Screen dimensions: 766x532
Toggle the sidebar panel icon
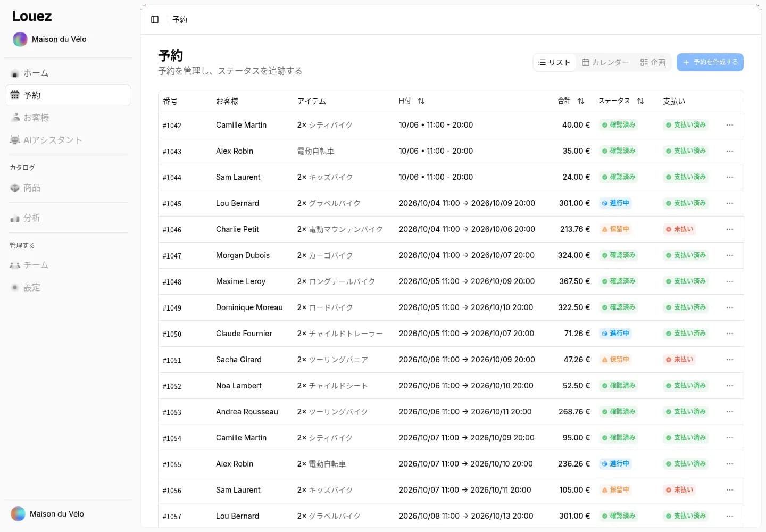click(155, 20)
